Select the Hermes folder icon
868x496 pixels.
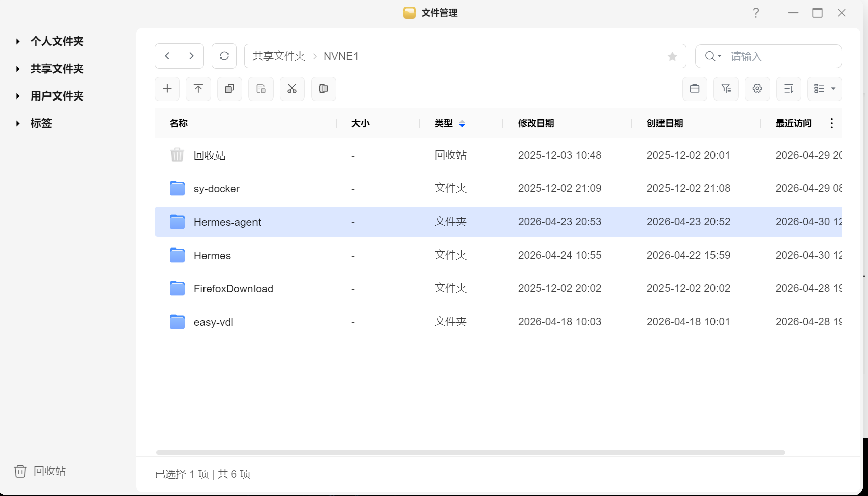pos(177,255)
